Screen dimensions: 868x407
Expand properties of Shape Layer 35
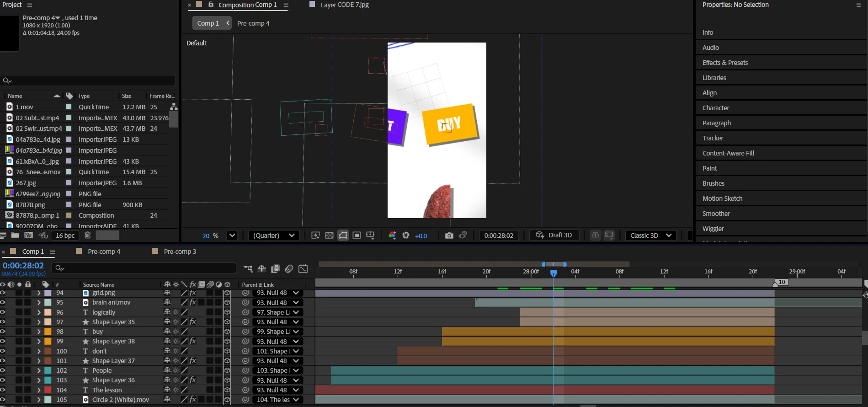(x=39, y=322)
